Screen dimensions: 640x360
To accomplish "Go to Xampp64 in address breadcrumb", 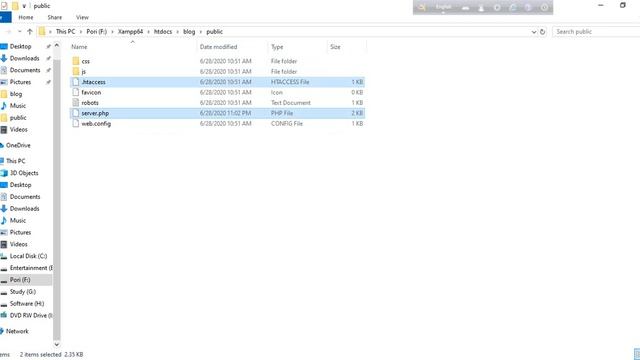I will [131, 31].
